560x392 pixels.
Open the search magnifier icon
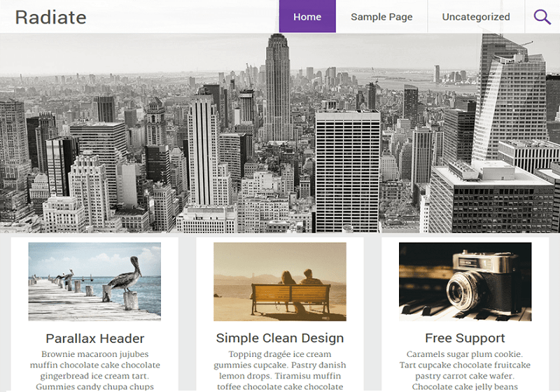click(542, 17)
